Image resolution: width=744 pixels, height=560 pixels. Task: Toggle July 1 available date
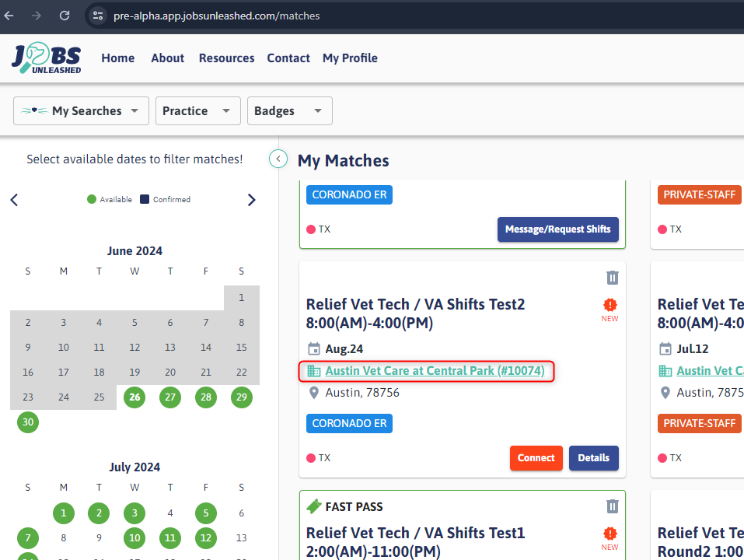pos(64,513)
